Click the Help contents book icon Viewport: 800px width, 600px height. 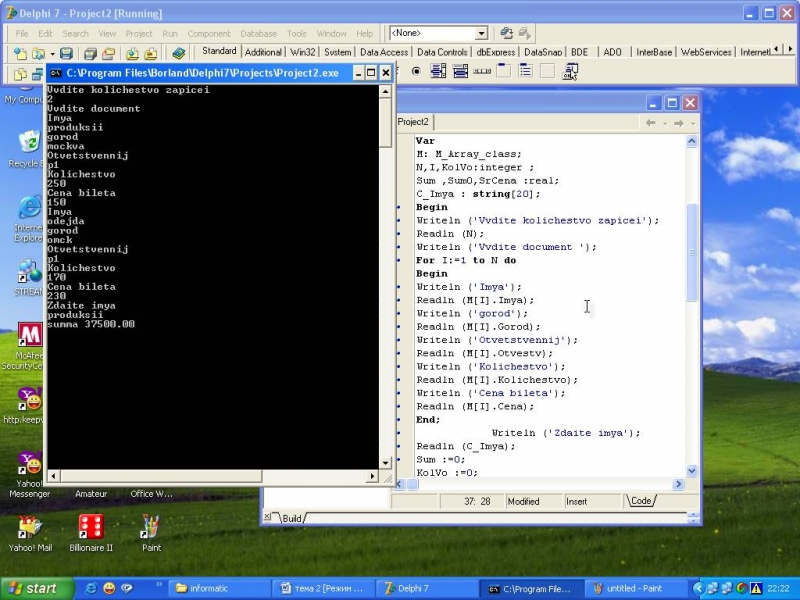pyautogui.click(x=179, y=53)
